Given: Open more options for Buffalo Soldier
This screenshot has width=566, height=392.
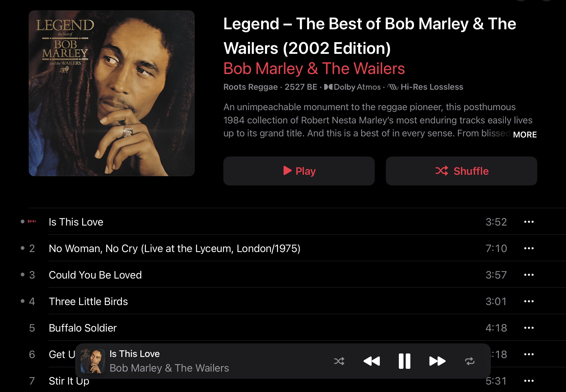Looking at the screenshot, I should pos(529,328).
